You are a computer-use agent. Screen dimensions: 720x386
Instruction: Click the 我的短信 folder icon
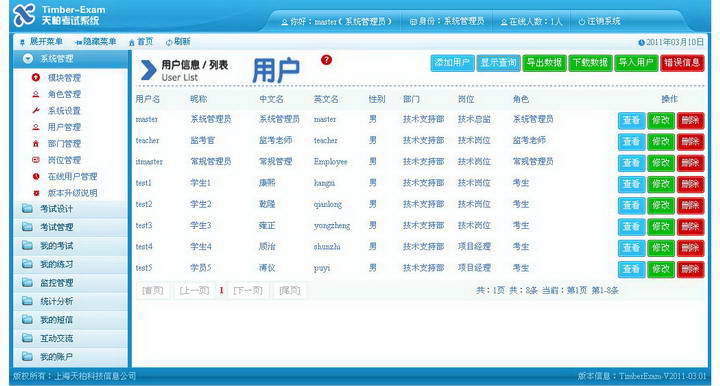coord(28,319)
